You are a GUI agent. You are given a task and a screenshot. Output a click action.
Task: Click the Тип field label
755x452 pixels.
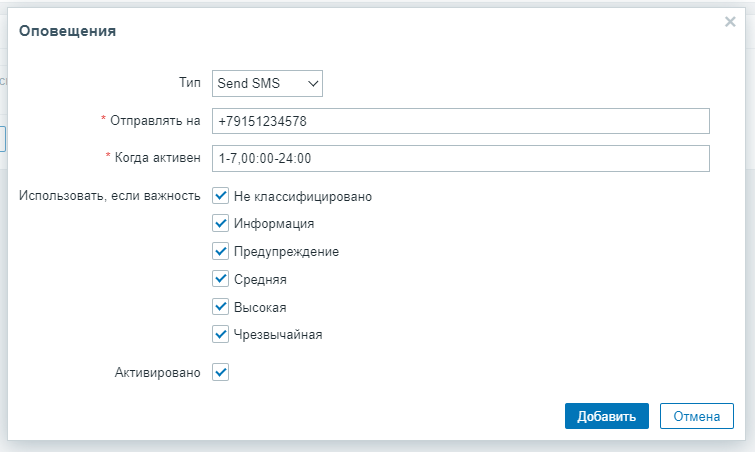[x=189, y=84]
